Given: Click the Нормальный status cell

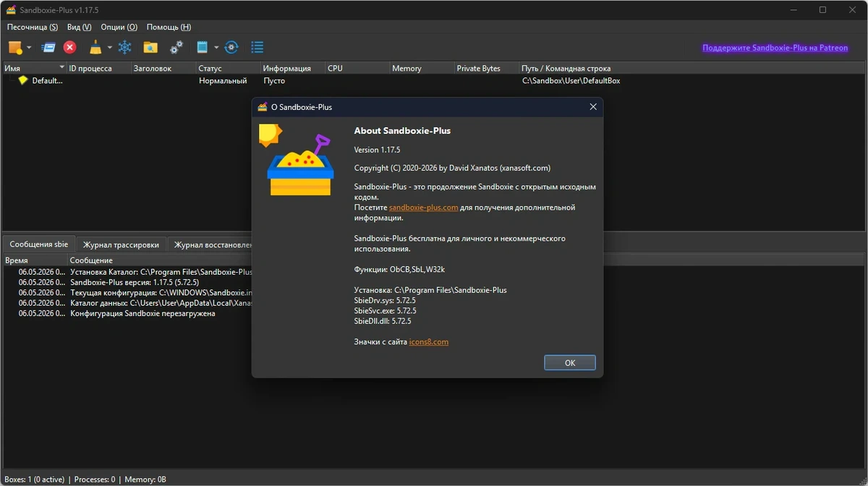Looking at the screenshot, I should point(223,80).
